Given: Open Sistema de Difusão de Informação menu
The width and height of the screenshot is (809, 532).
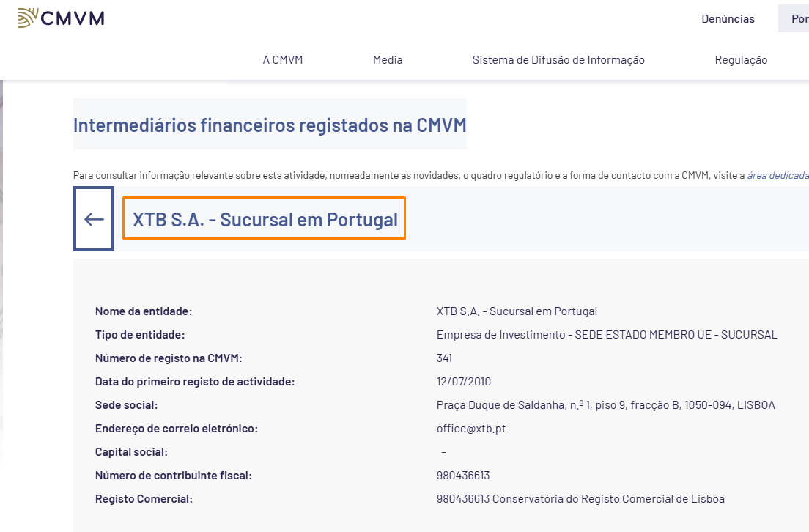Looking at the screenshot, I should 558,60.
